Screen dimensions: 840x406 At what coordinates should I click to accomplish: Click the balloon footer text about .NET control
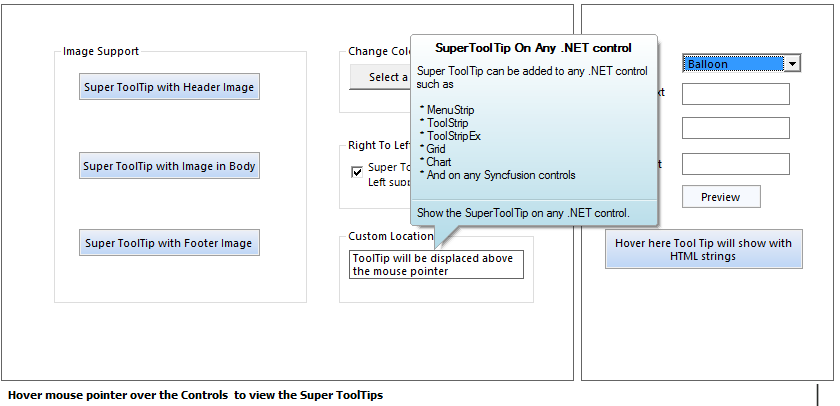[x=523, y=213]
